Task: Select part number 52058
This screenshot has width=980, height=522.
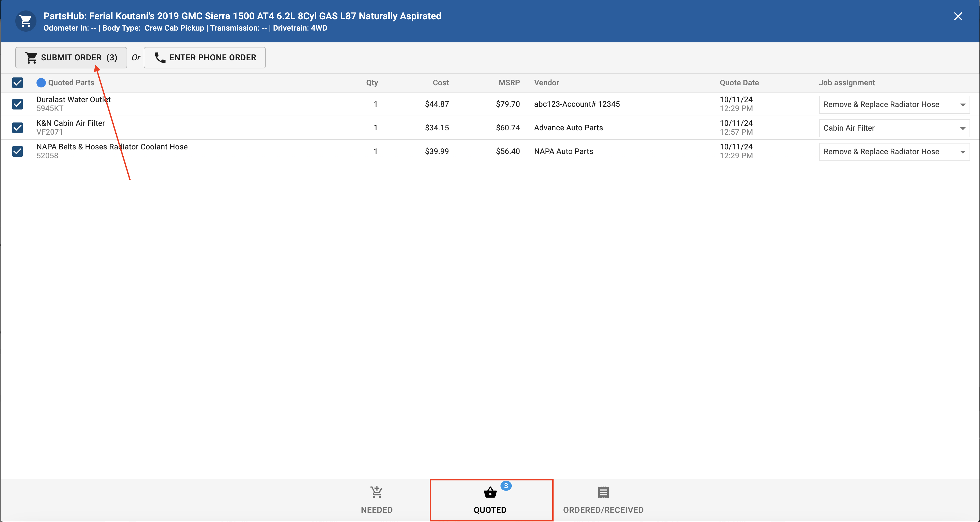Action: point(47,156)
